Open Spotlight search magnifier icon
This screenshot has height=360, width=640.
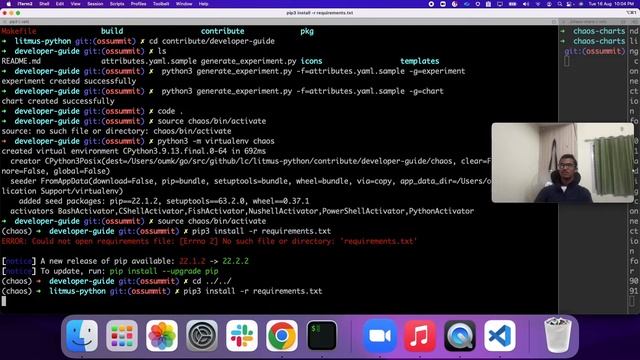point(560,4)
